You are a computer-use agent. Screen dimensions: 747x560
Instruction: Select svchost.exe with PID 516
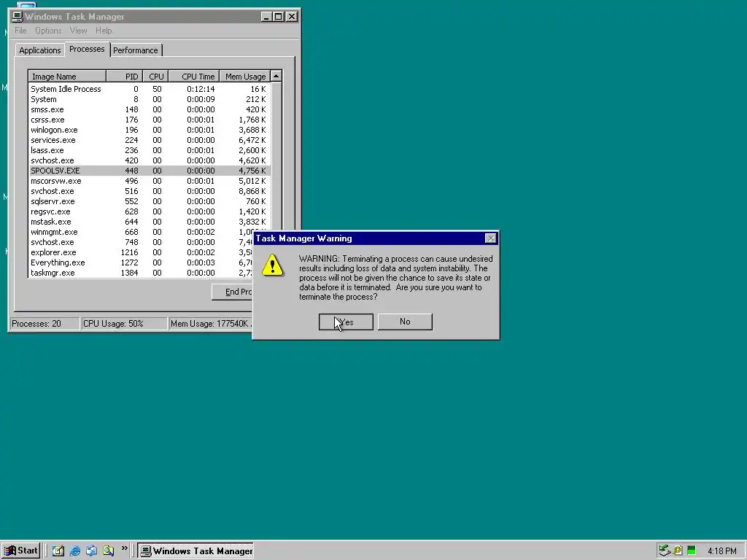pyautogui.click(x=150, y=191)
